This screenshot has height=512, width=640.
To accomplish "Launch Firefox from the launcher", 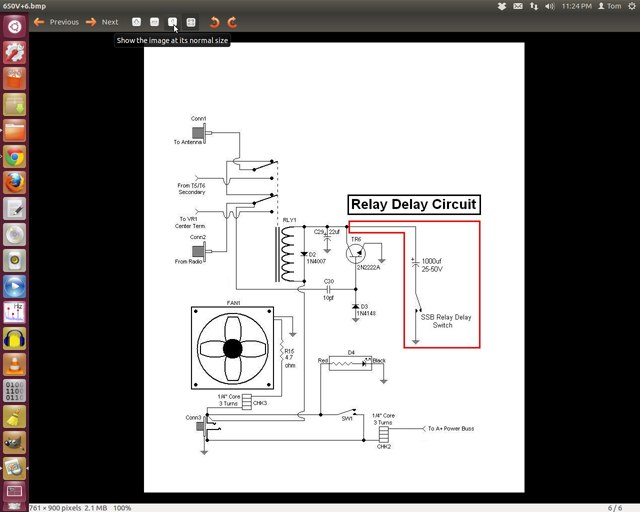I will pyautogui.click(x=14, y=182).
